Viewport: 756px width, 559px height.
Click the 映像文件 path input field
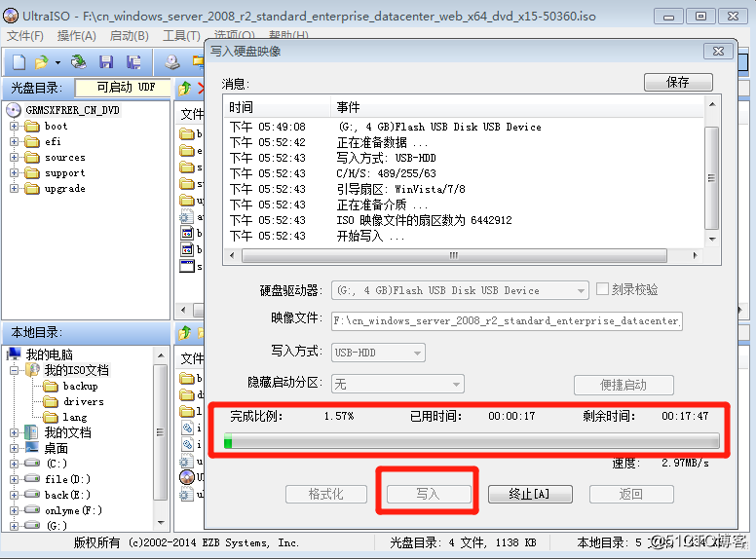[507, 321]
